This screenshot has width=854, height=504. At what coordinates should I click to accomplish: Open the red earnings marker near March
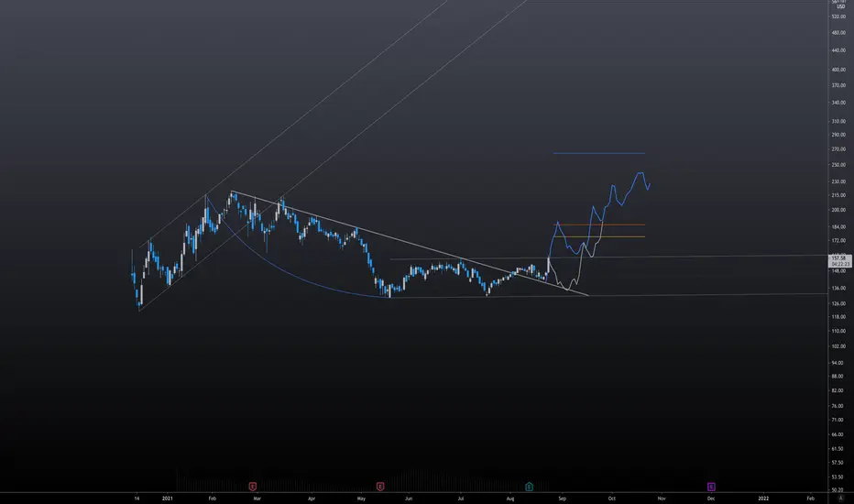(253, 486)
